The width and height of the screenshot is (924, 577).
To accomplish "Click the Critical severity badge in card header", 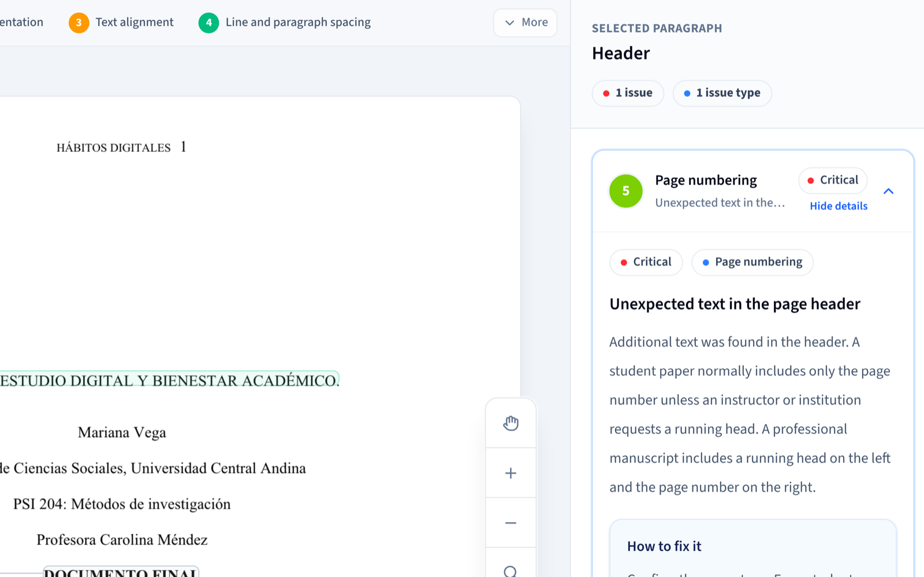I will [x=833, y=180].
